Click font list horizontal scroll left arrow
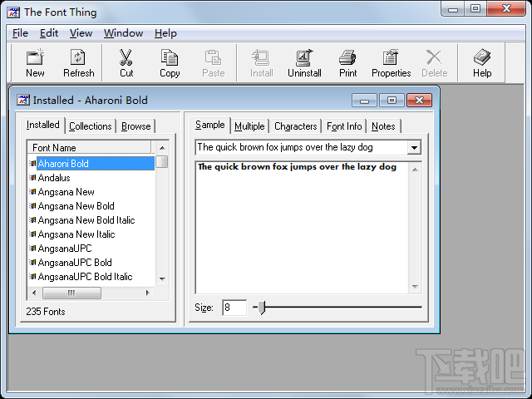This screenshot has height=399, width=532. click(x=34, y=293)
